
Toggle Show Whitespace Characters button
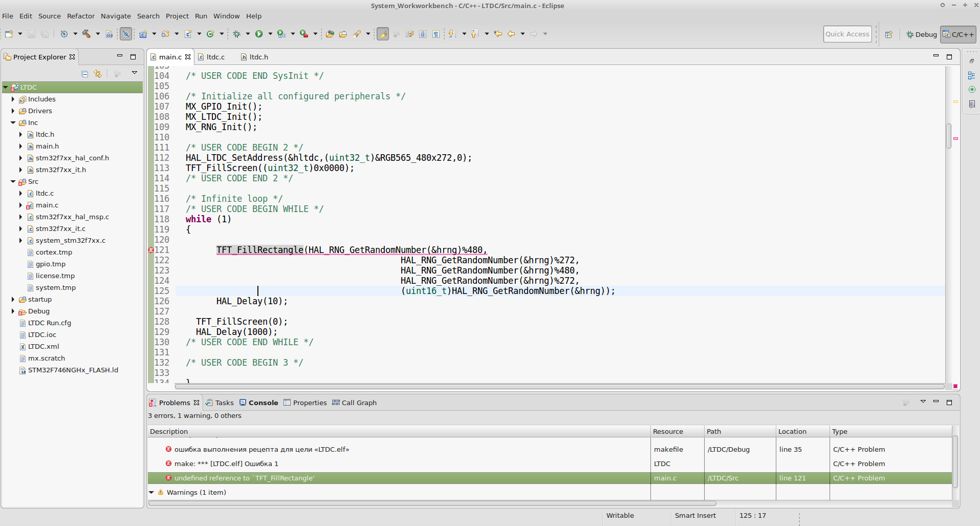435,34
